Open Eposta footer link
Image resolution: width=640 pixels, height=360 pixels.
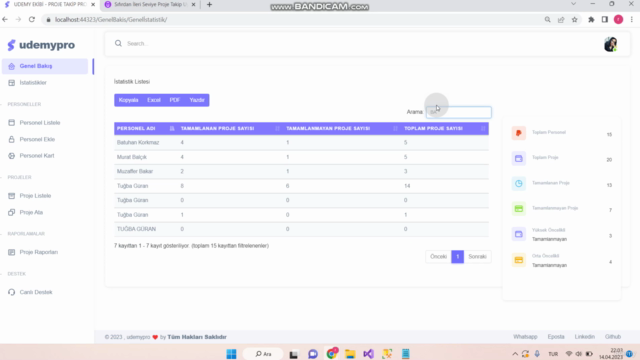556,337
